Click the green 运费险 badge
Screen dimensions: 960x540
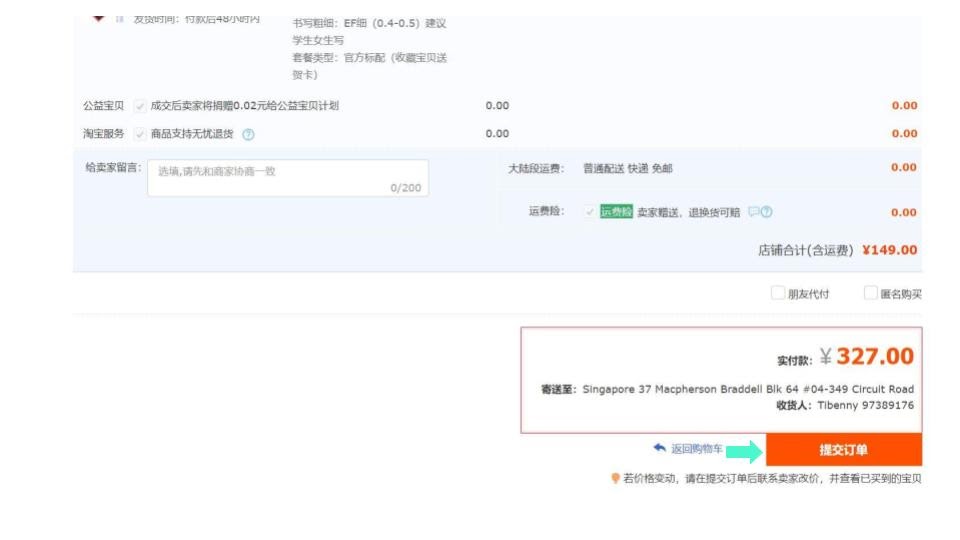click(x=616, y=212)
